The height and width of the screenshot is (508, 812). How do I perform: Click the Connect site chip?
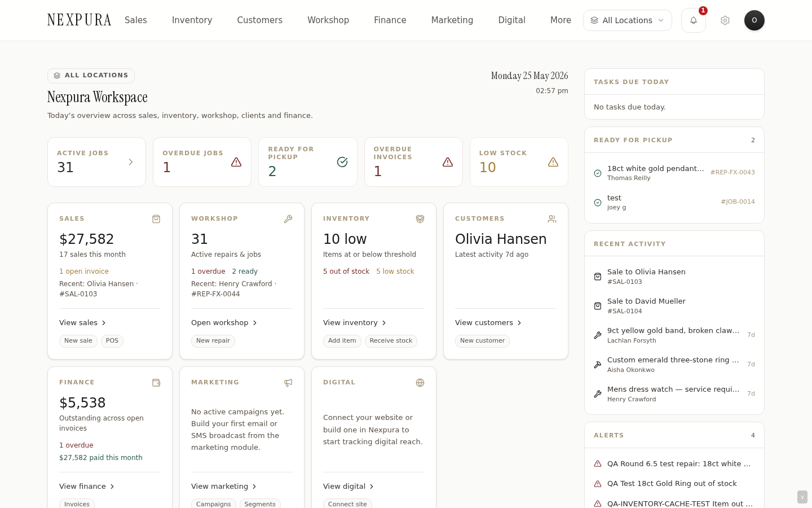tap(347, 503)
